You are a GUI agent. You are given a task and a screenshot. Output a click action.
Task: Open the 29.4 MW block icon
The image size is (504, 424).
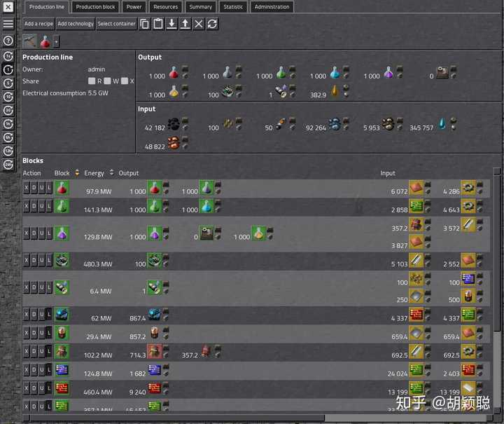(62, 333)
